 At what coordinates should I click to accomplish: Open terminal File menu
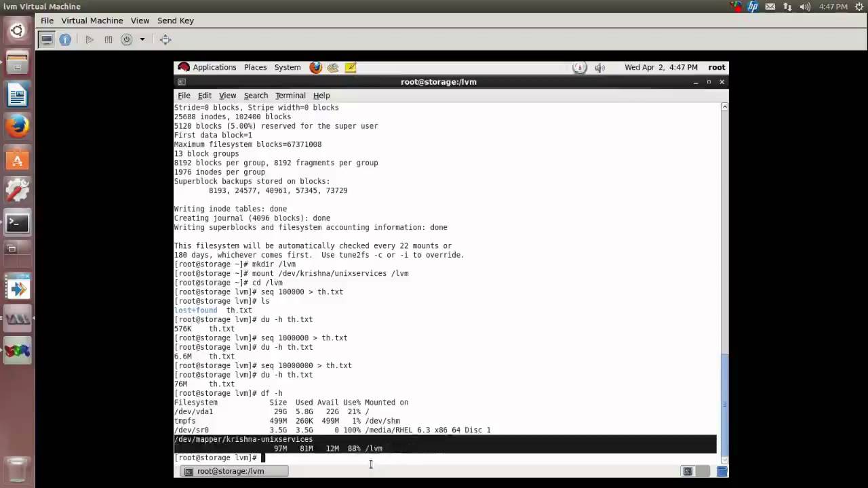[x=184, y=96]
